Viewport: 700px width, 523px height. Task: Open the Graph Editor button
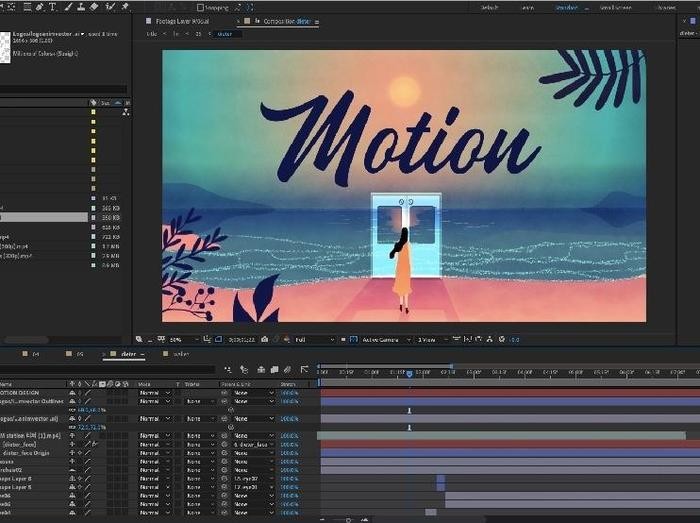click(304, 369)
